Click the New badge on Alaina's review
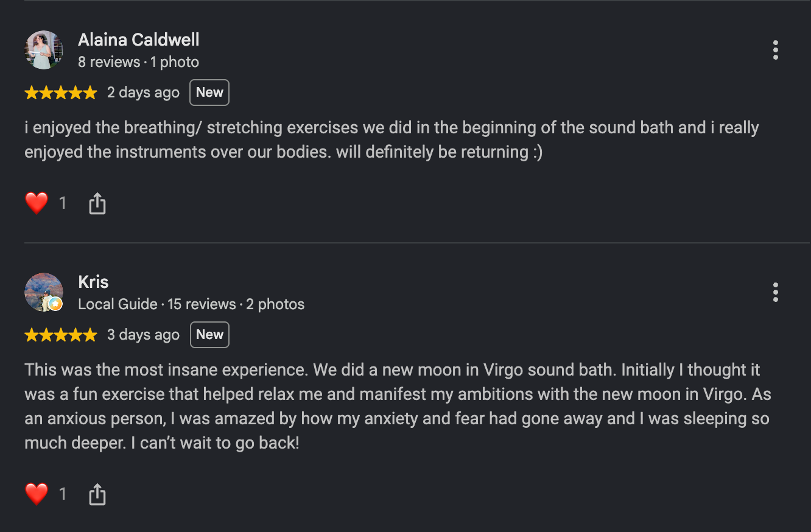811x532 pixels. coord(209,93)
